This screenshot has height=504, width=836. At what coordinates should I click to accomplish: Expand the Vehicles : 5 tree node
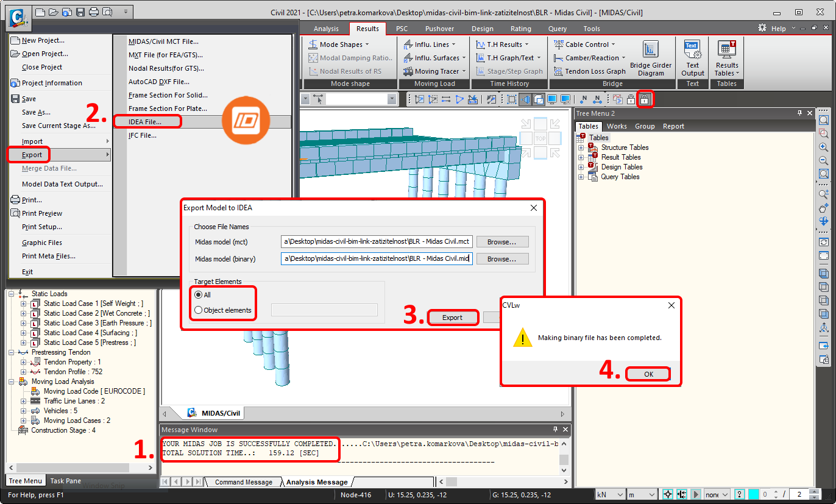pyautogui.click(x=24, y=411)
